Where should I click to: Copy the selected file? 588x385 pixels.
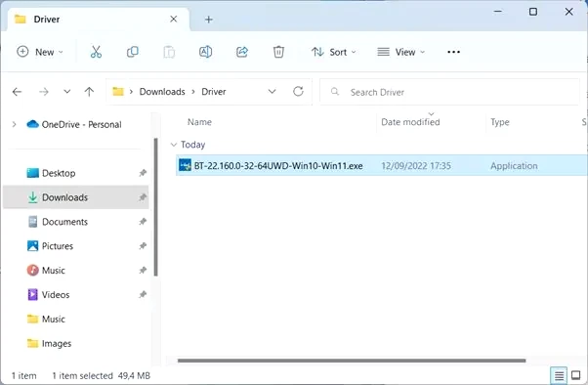click(x=133, y=52)
